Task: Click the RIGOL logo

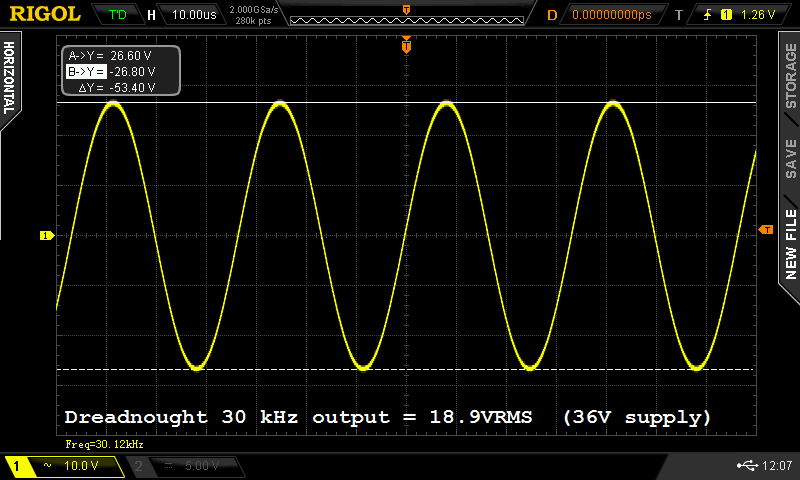Action: coord(45,14)
